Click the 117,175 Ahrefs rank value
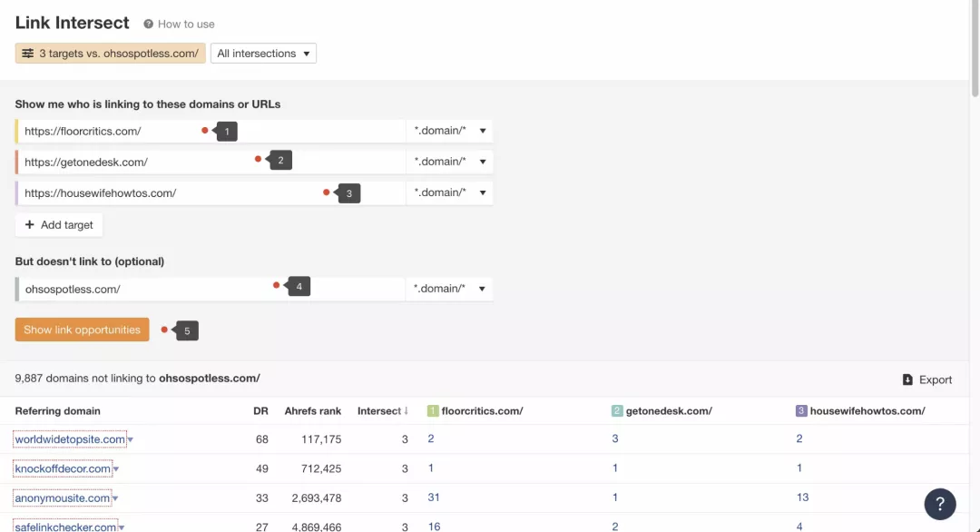980x532 pixels. (x=321, y=439)
